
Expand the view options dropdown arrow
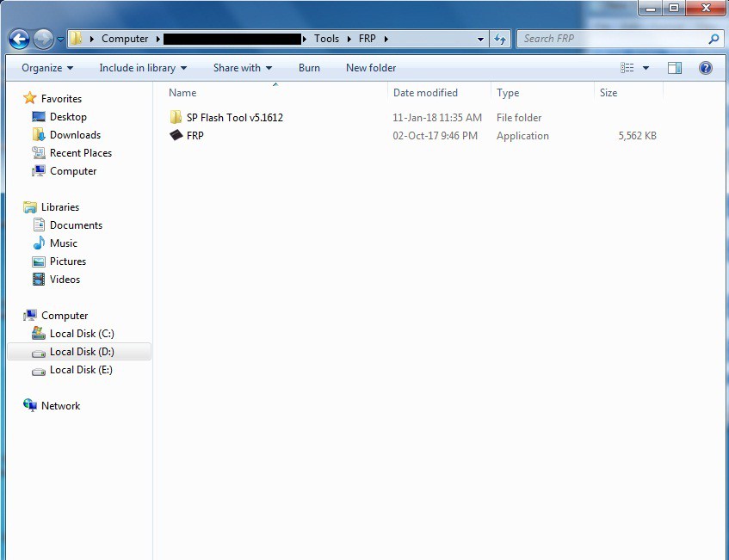(x=646, y=68)
